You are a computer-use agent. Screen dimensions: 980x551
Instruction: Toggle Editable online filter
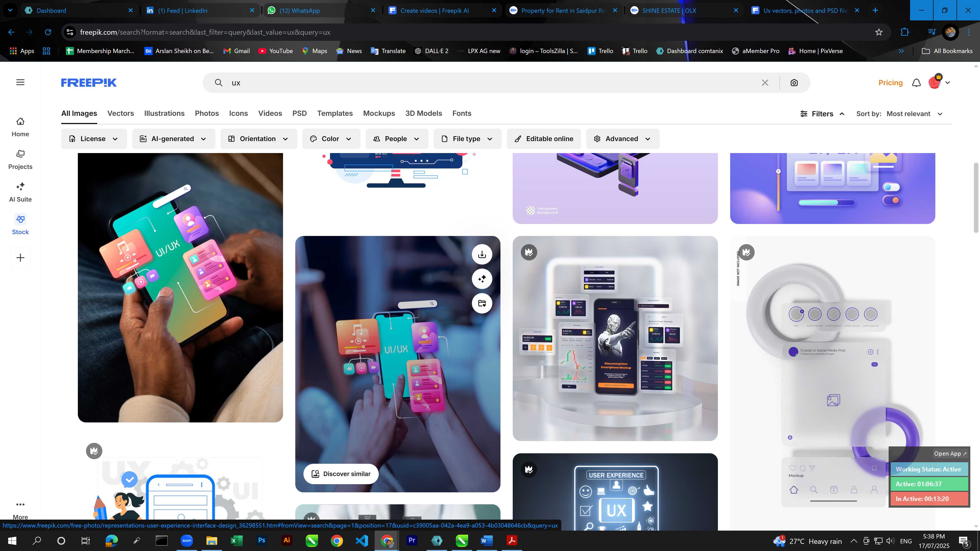click(544, 139)
